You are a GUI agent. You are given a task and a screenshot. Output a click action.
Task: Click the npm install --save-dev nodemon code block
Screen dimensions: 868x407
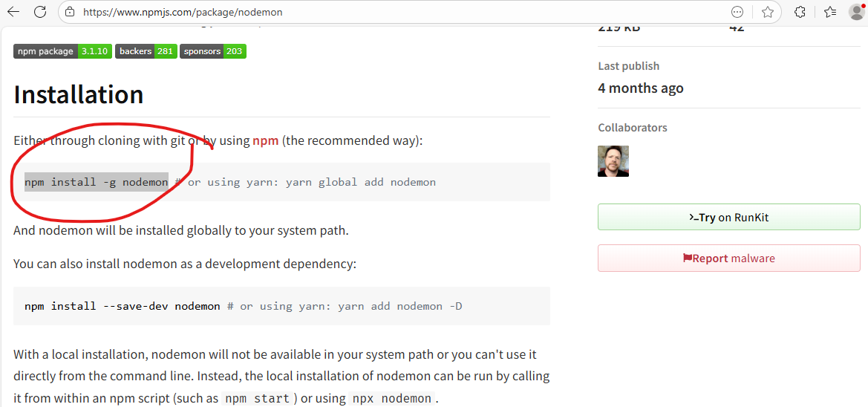coord(123,306)
